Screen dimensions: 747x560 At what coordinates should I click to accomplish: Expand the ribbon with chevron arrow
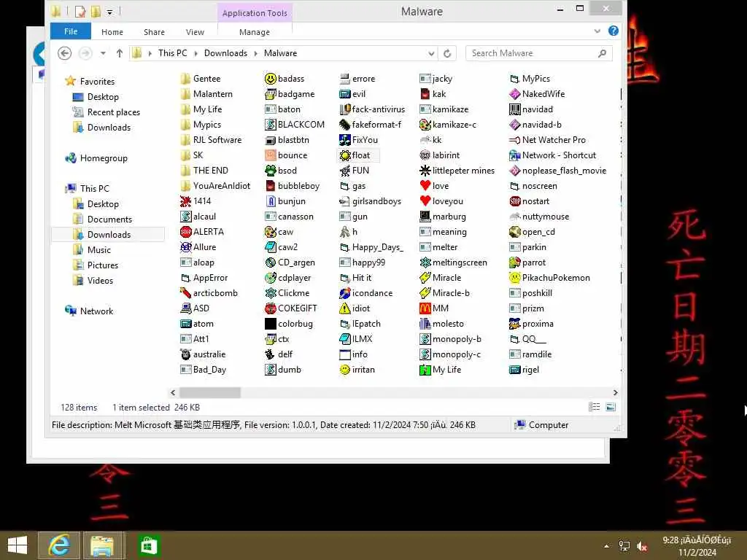pyautogui.click(x=597, y=31)
